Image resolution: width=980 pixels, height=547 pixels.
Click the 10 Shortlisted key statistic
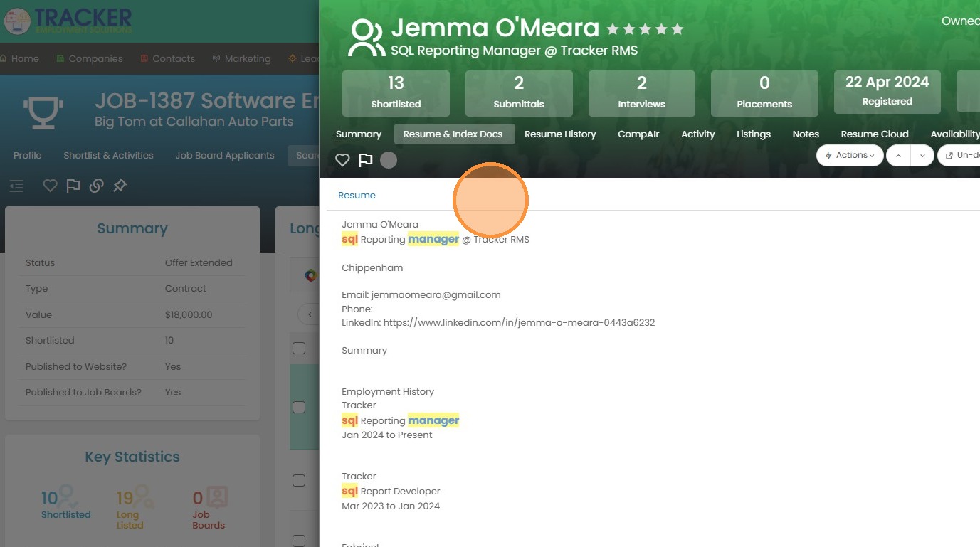click(x=65, y=503)
